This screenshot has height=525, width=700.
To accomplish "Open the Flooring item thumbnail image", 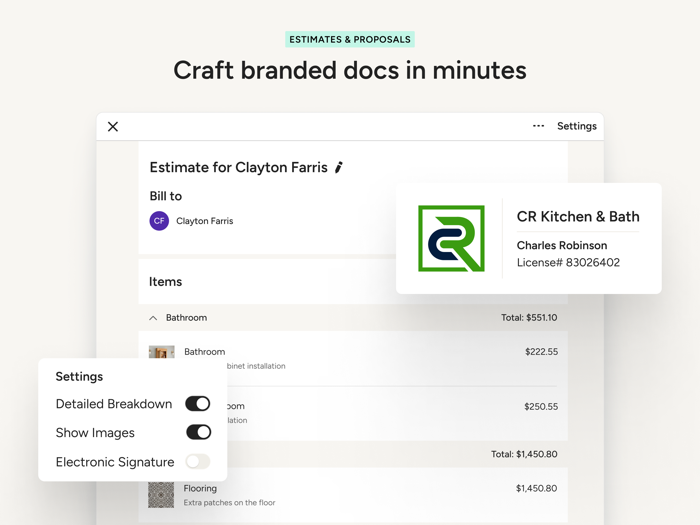I will [x=161, y=495].
